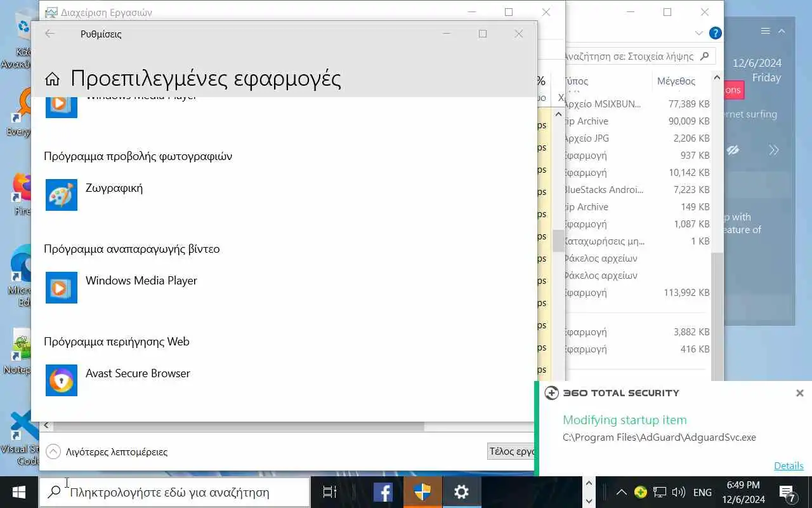This screenshot has height=508, width=812.
Task: Open the shield app on the taskbar
Action: tap(422, 492)
